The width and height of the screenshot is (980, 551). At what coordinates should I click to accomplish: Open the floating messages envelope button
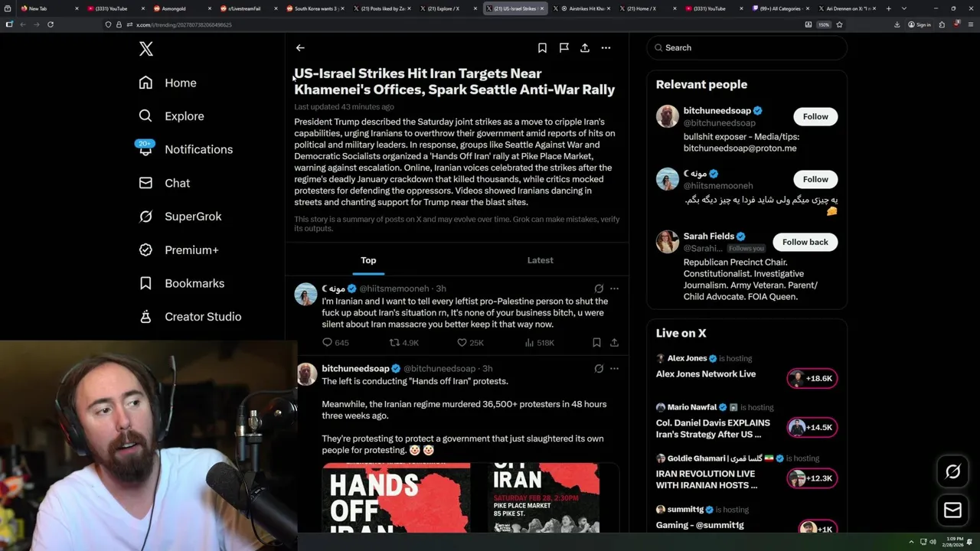[952, 510]
